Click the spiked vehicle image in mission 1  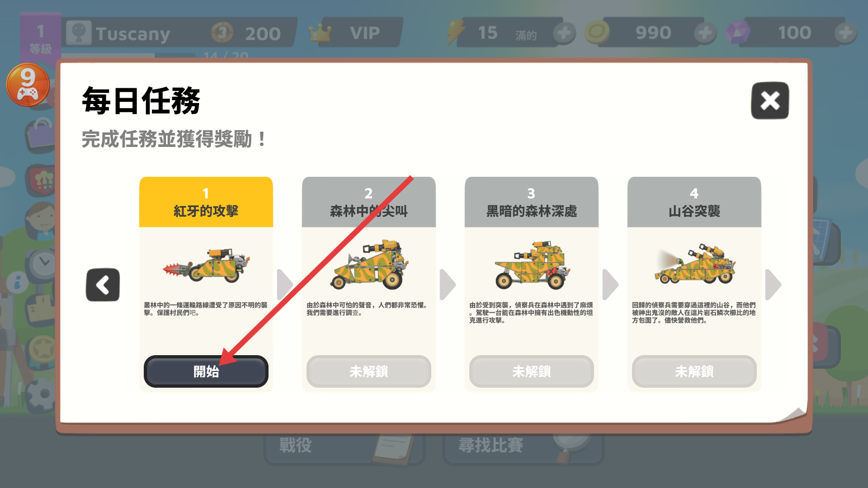tap(206, 265)
